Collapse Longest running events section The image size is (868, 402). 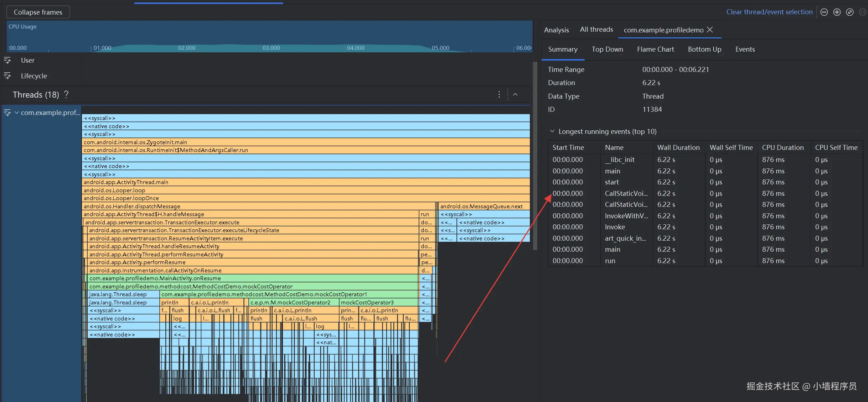[552, 131]
